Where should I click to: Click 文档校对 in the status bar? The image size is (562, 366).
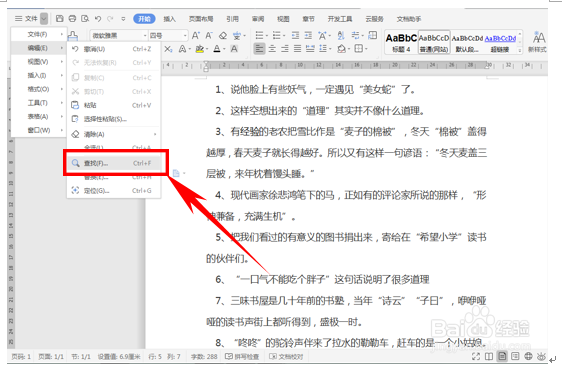(286, 356)
